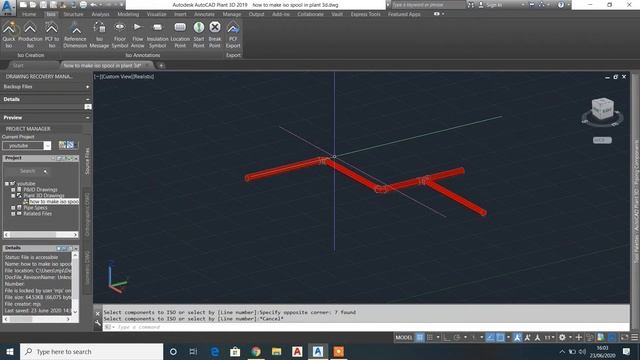Place a Flow Arrow annotation
Screen dimensions: 640x360
138,35
